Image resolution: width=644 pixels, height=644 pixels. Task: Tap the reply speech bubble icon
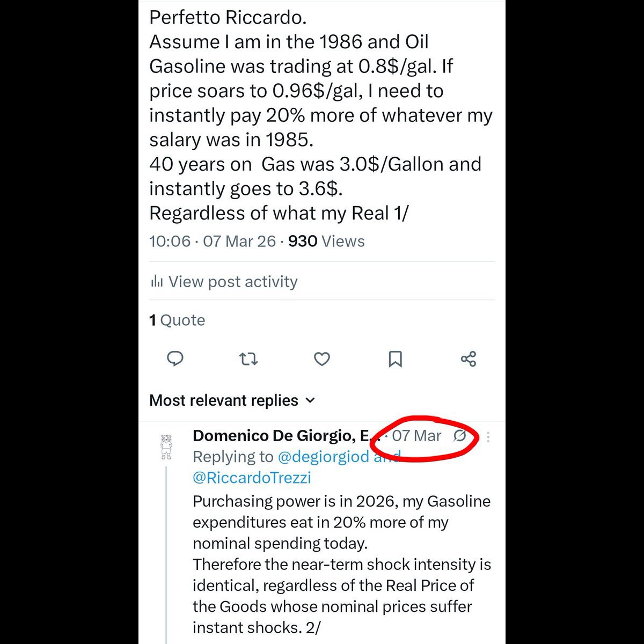pyautogui.click(x=175, y=358)
